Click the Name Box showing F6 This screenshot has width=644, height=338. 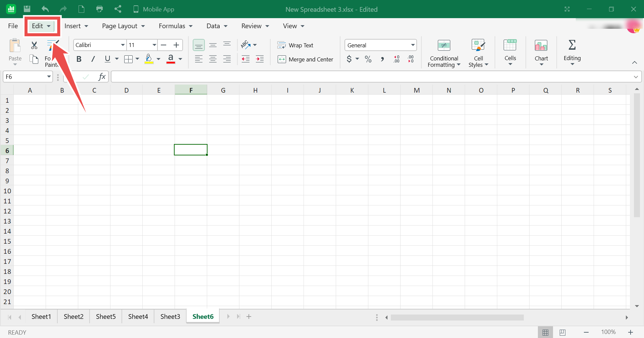[x=28, y=77]
